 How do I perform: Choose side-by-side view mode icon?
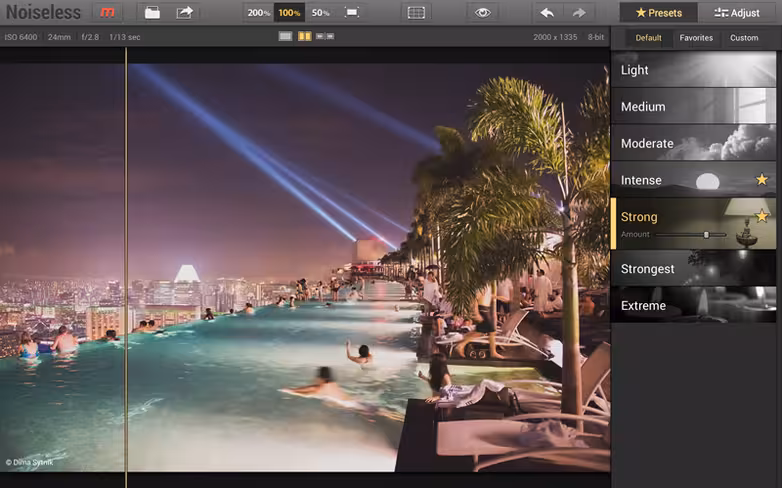[325, 36]
